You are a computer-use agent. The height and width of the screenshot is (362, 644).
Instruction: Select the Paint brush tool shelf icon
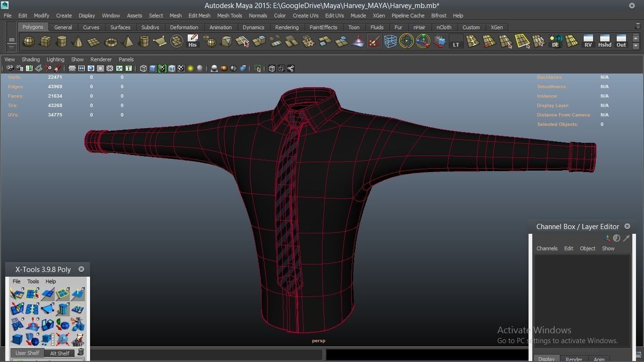[374, 41]
